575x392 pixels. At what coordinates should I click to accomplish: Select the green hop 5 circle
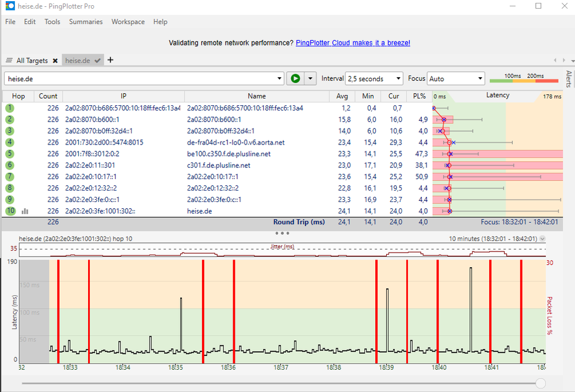coord(10,154)
